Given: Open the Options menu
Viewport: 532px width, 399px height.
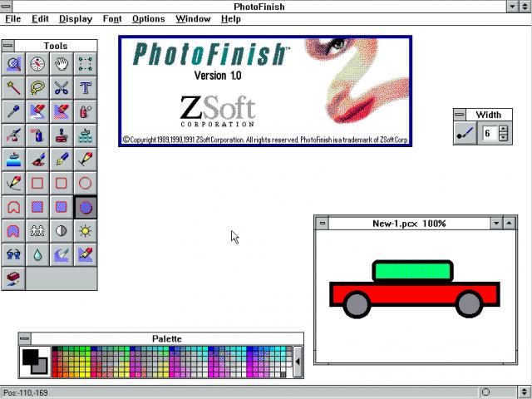Looking at the screenshot, I should point(148,19).
